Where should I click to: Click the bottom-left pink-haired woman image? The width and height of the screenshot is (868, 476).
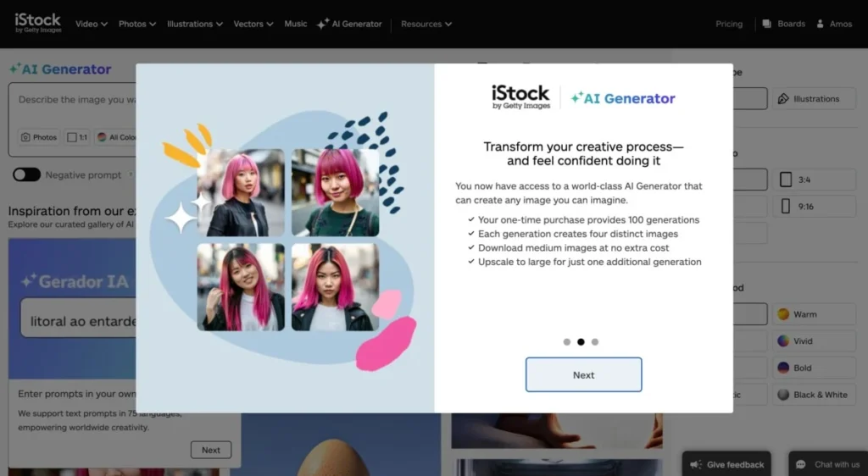click(241, 287)
